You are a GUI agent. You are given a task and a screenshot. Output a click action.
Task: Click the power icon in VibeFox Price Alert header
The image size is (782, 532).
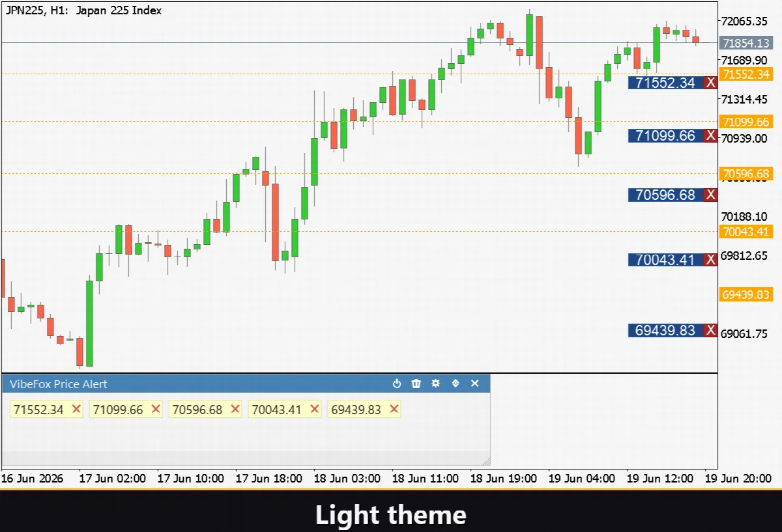click(x=397, y=384)
